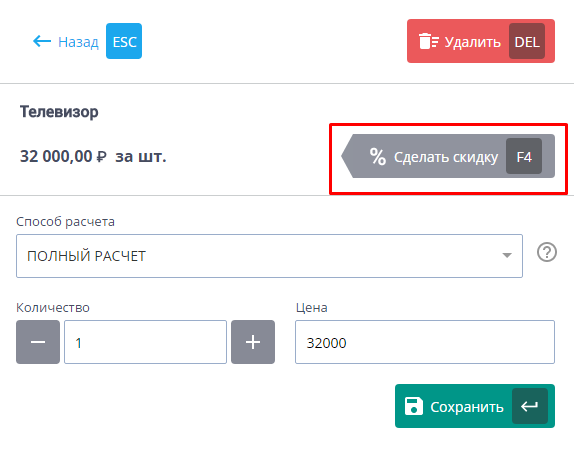Screen dimensions: 574x449
Task: Click the ESC key badge
Action: [x=124, y=41]
